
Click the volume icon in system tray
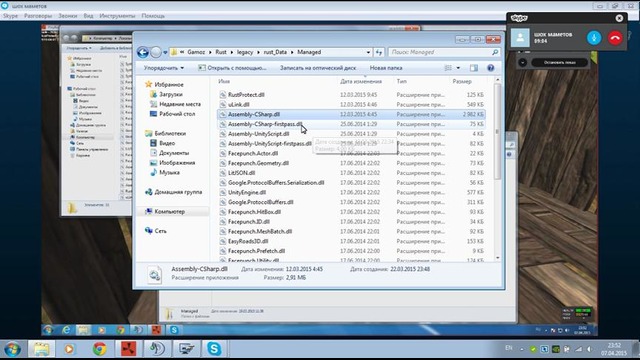(x=590, y=349)
